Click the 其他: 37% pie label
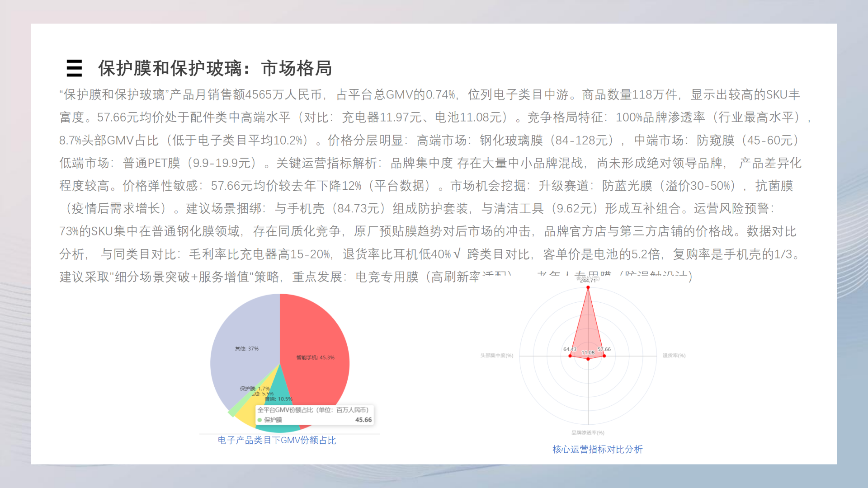The height and width of the screenshot is (488, 868). [247, 349]
